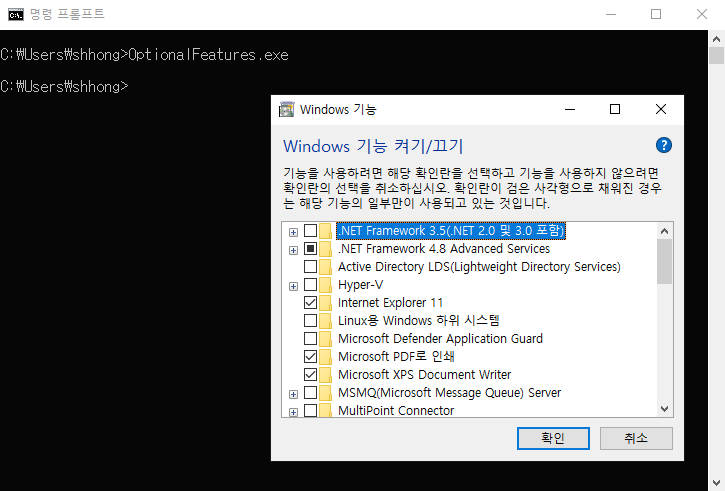
Task: Select Microsoft Defender Application Guard label
Action: point(440,338)
